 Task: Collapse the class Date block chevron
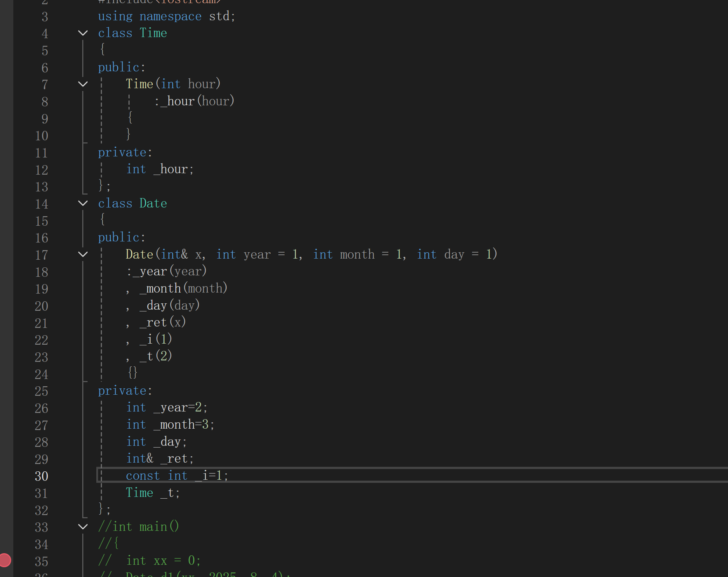[83, 203]
